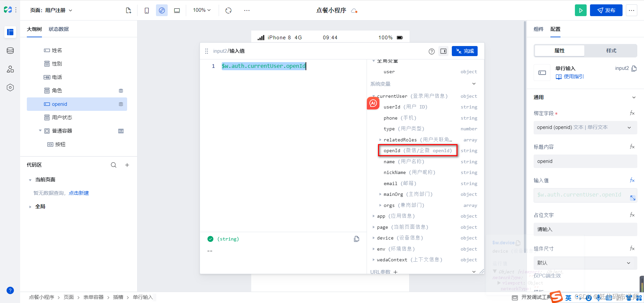
Task: Select openId variable in system variables
Action: point(418,150)
